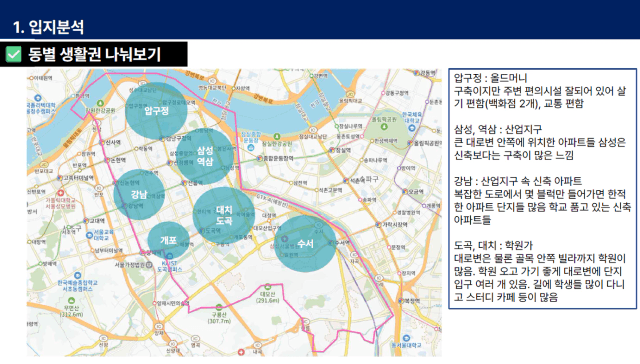Click the 올림픽공원 park icon

click(x=384, y=127)
